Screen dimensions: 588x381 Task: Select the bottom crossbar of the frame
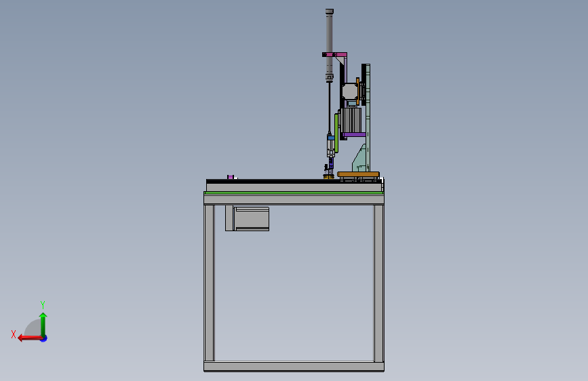click(x=294, y=367)
